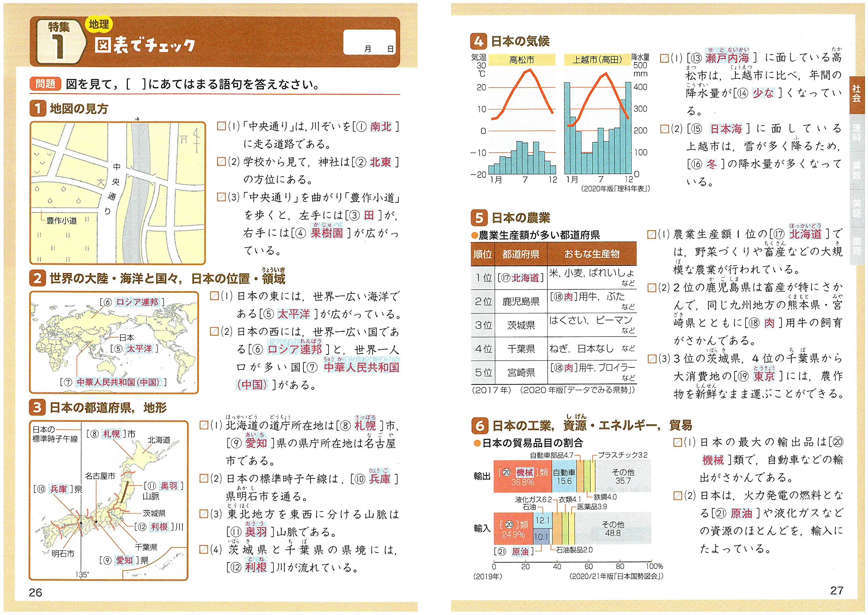The width and height of the screenshot is (868, 615).
Task: Click the orange bullet before 農業生産額が多い都道府県
Action: pyautogui.click(x=474, y=235)
